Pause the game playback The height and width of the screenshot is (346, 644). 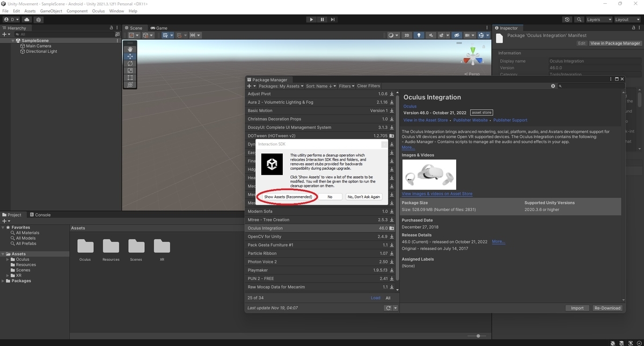[x=322, y=19]
